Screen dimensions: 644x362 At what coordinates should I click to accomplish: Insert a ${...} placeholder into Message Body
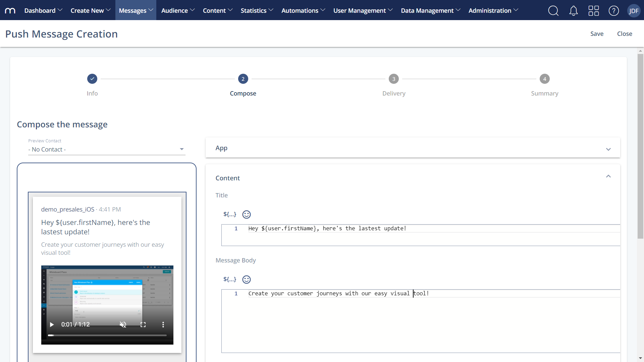click(x=229, y=280)
